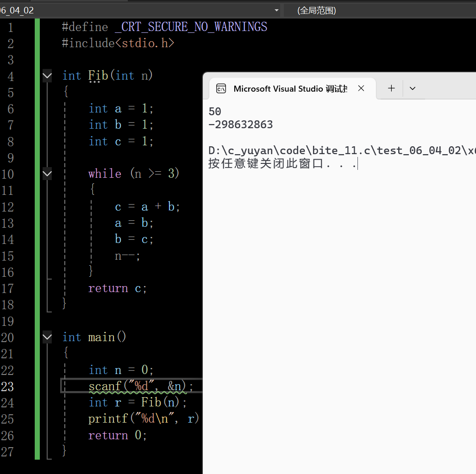The image size is (476, 474).
Task: Open the project file dropdown arrow
Action: (276, 10)
